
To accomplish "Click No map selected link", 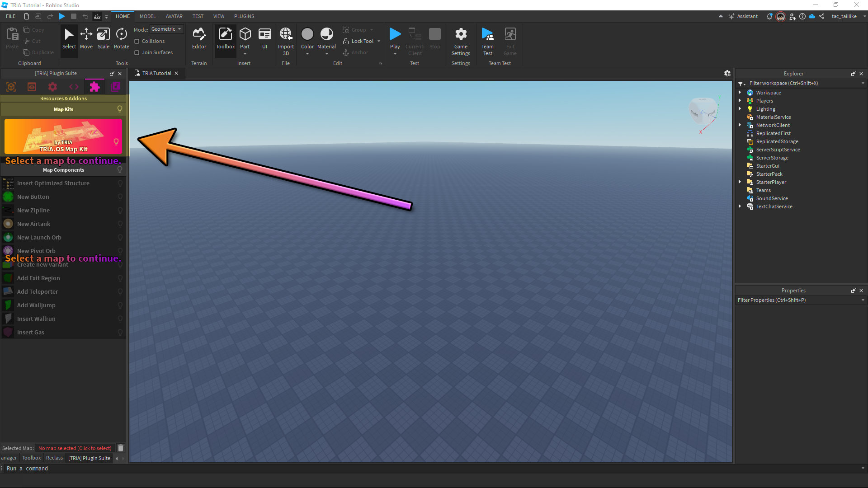I will 75,448.
